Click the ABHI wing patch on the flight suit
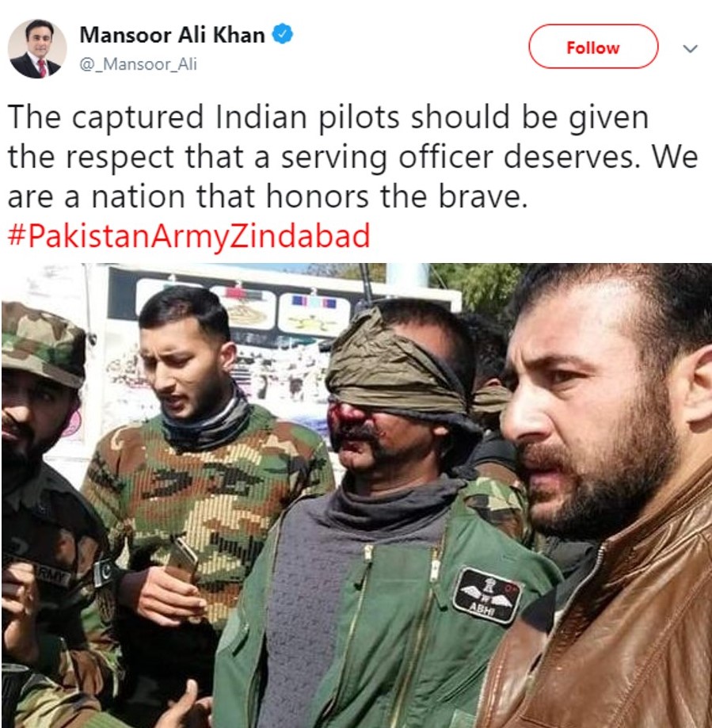 coord(487,596)
